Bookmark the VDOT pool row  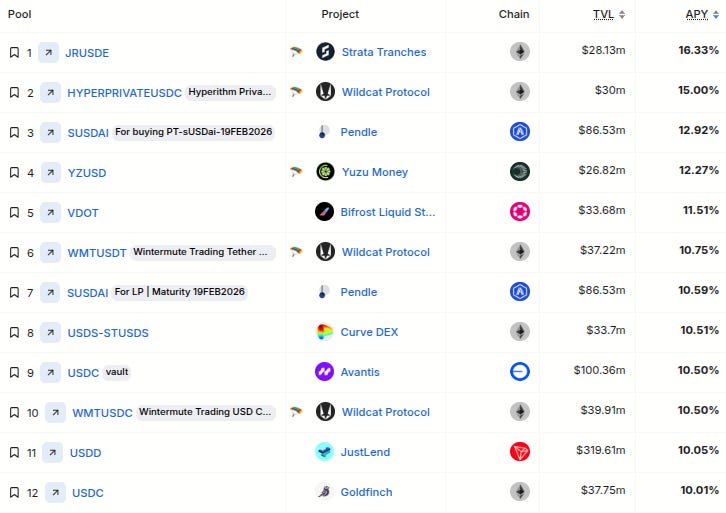[14, 213]
